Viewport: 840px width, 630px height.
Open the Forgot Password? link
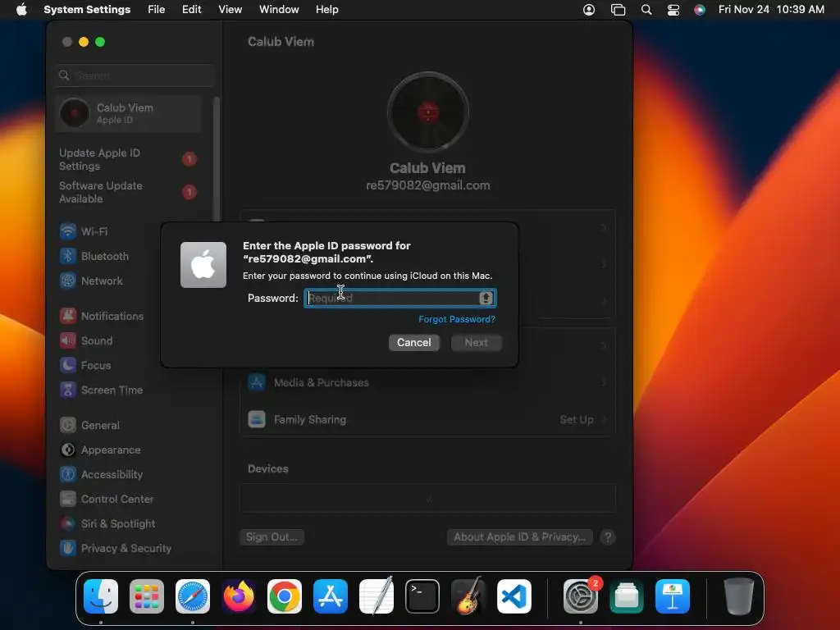click(457, 319)
